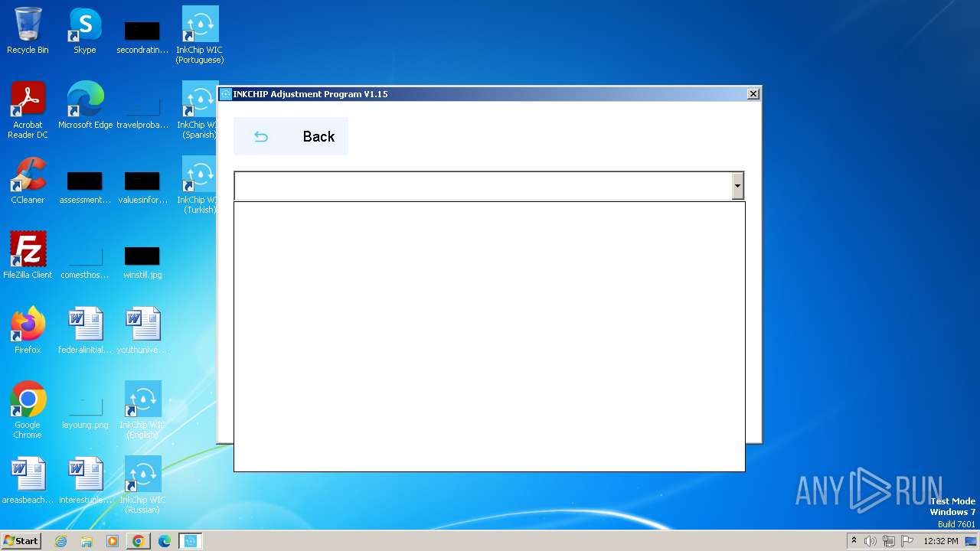Select the ieyoung.png file icon
The width and height of the screenshot is (980, 551).
(x=85, y=412)
